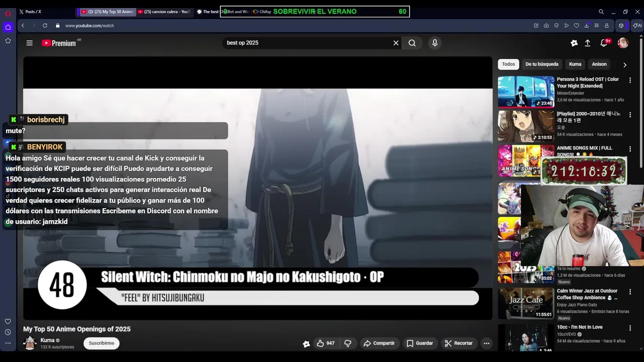This screenshot has height=362, width=644.
Task: Share the video via Compartir
Action: coord(379,343)
